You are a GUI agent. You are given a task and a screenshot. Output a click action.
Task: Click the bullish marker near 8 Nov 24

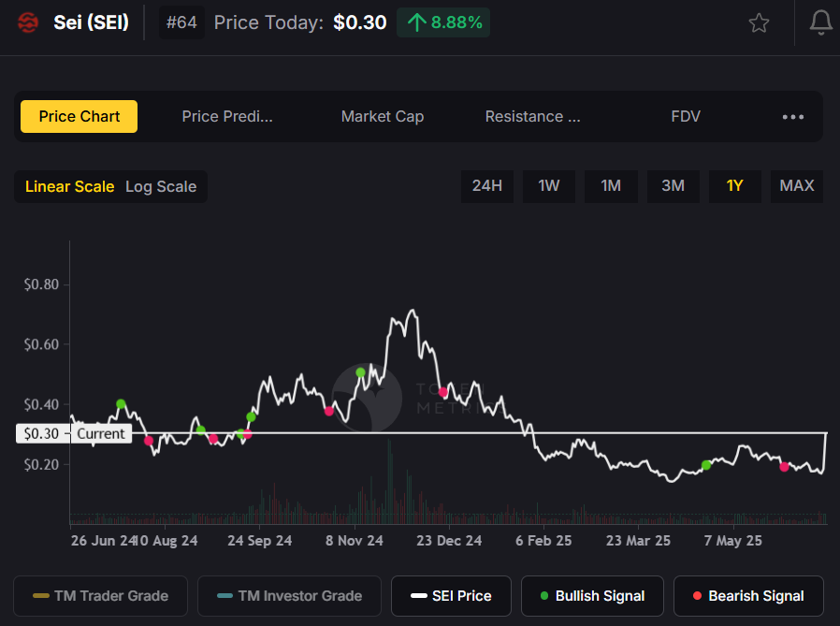360,372
